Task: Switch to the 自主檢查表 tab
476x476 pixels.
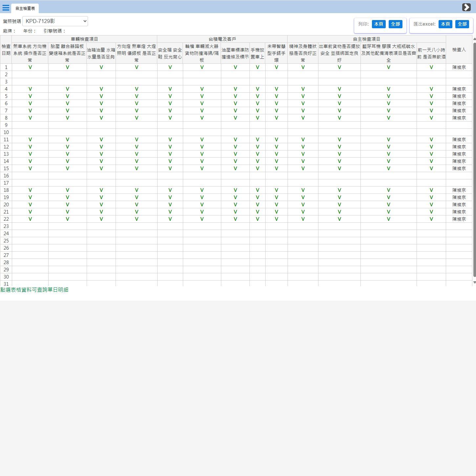Action: tap(25, 8)
